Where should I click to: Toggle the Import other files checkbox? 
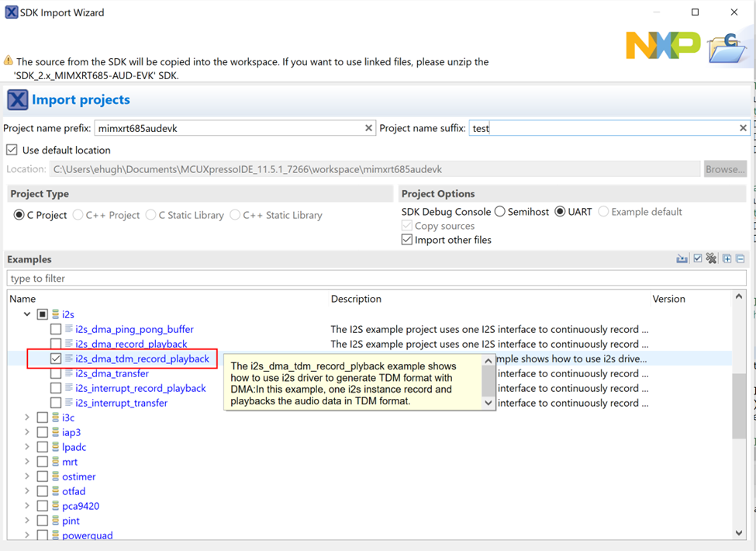point(407,240)
